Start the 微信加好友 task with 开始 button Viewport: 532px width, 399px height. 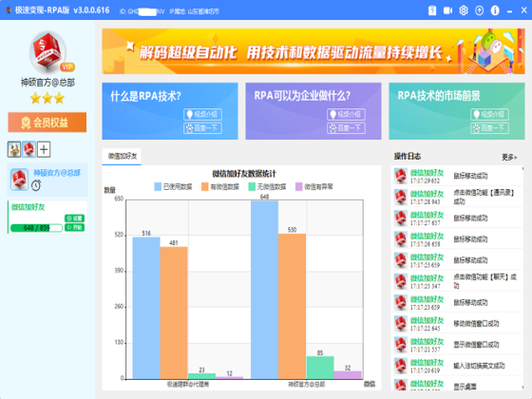point(75,227)
